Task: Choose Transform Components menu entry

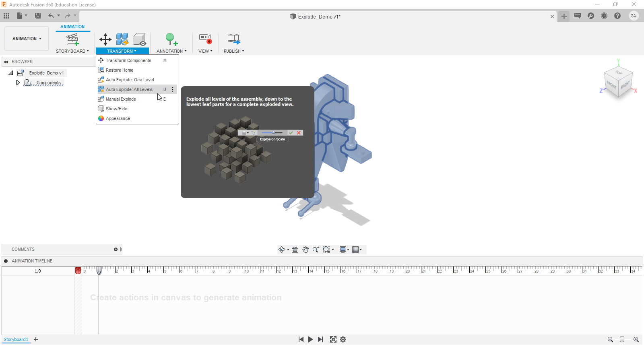Action: click(137, 60)
